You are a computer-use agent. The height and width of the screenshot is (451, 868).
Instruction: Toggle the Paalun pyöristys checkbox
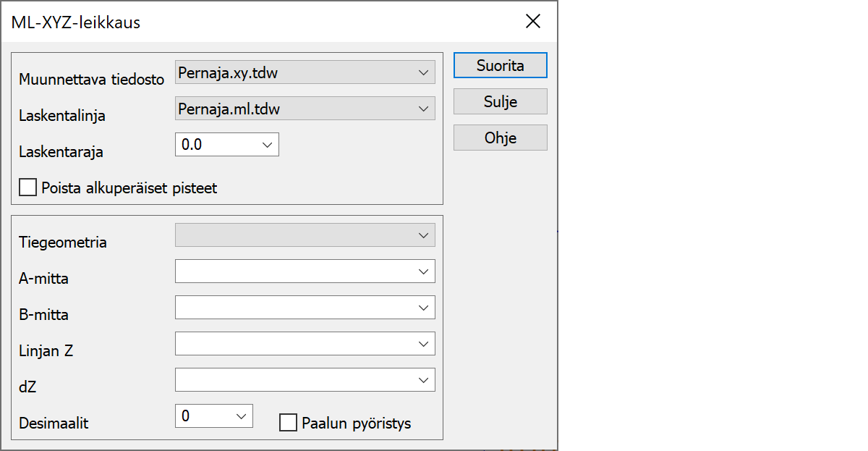coord(288,423)
